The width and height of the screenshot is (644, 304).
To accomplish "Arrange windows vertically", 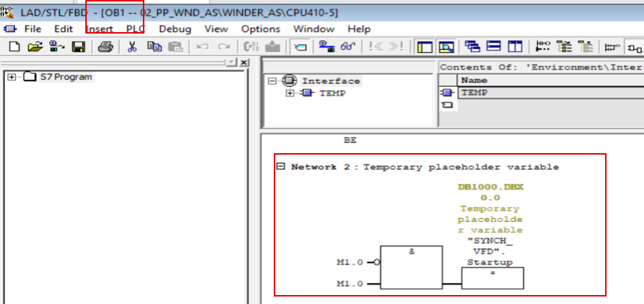I will [515, 47].
